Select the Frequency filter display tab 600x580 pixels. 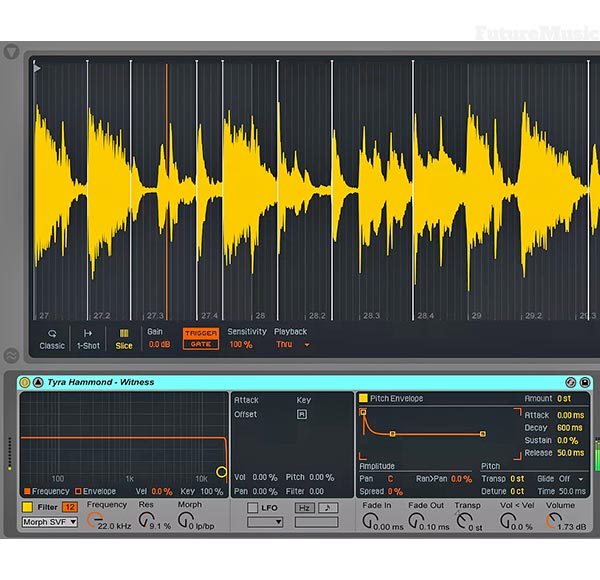point(47,491)
